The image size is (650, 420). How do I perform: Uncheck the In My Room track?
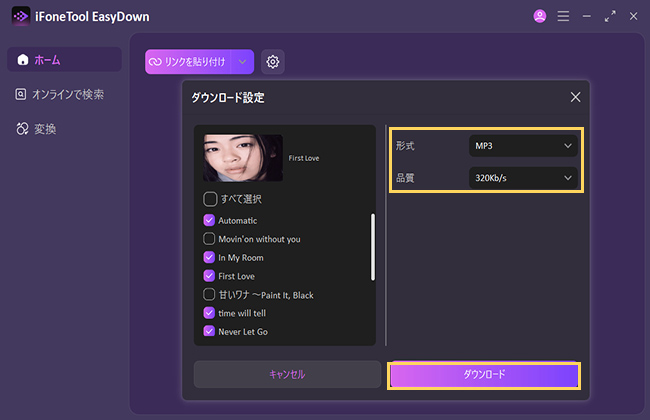(209, 257)
